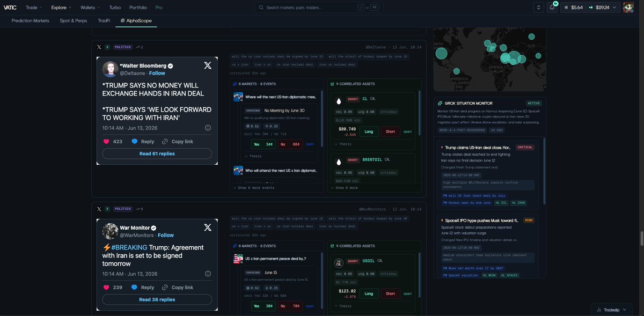Viewport: 644px width, 316px height.
Task: Go to the Portfolio page
Action: 138,8
